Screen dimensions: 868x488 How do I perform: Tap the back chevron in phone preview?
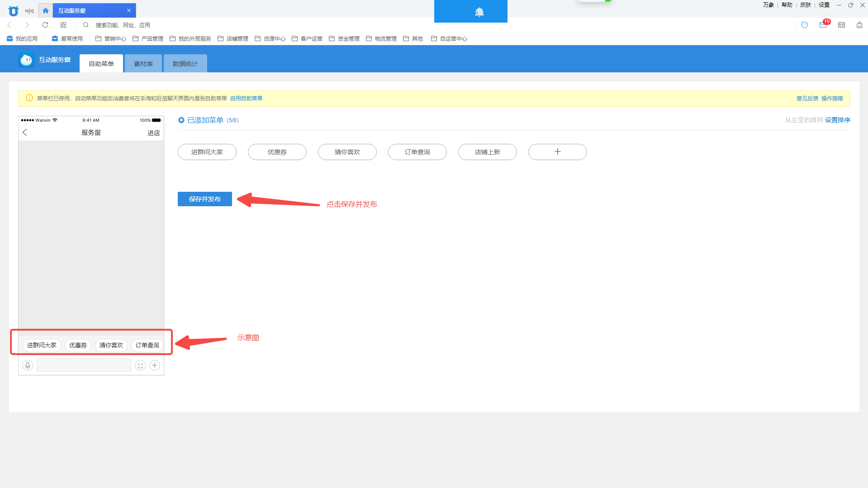coord(25,133)
